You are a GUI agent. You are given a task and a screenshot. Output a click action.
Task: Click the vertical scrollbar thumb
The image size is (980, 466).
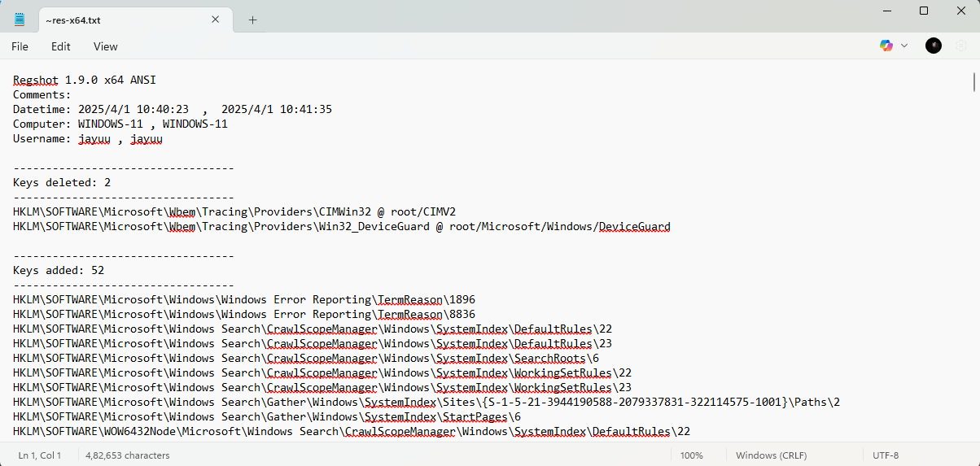[x=974, y=81]
